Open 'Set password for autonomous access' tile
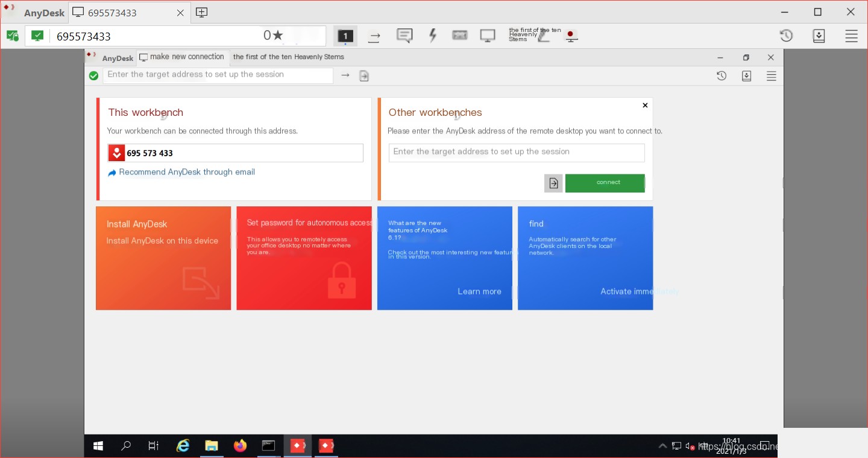The height and width of the screenshot is (458, 868). coord(304,258)
